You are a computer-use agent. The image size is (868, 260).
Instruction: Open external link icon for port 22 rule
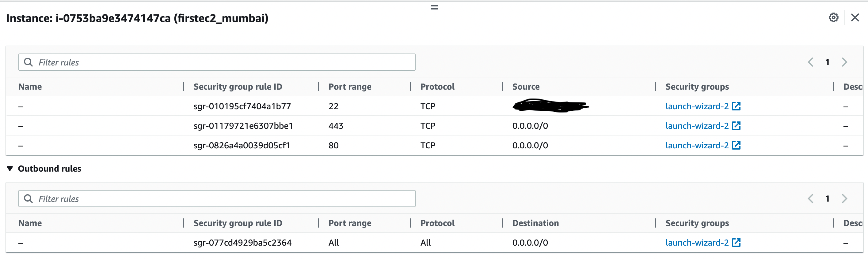[736, 106]
